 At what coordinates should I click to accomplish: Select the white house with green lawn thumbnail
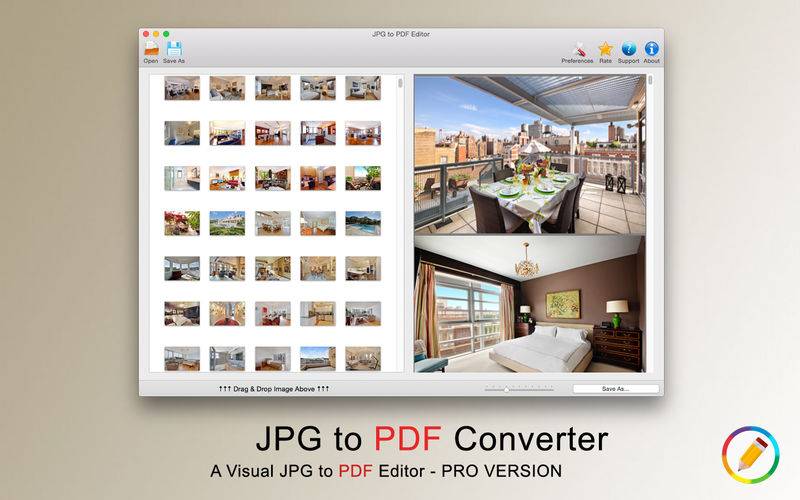coord(227,223)
